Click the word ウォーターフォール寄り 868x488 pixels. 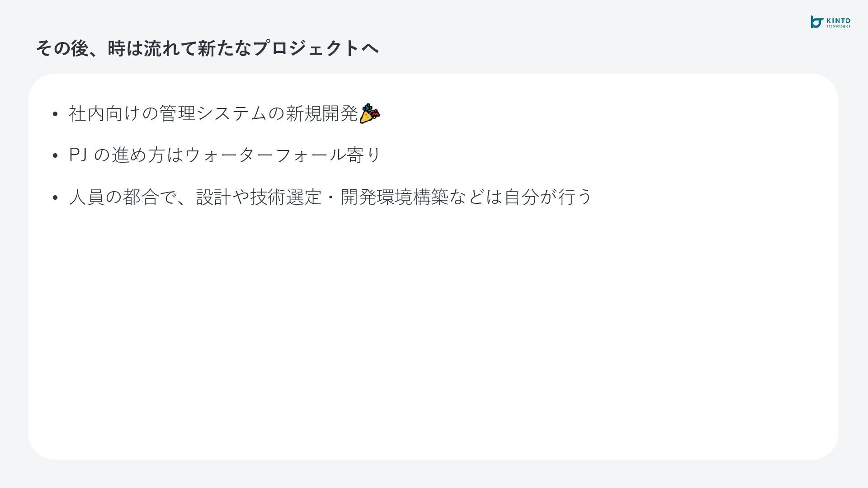[283, 155]
